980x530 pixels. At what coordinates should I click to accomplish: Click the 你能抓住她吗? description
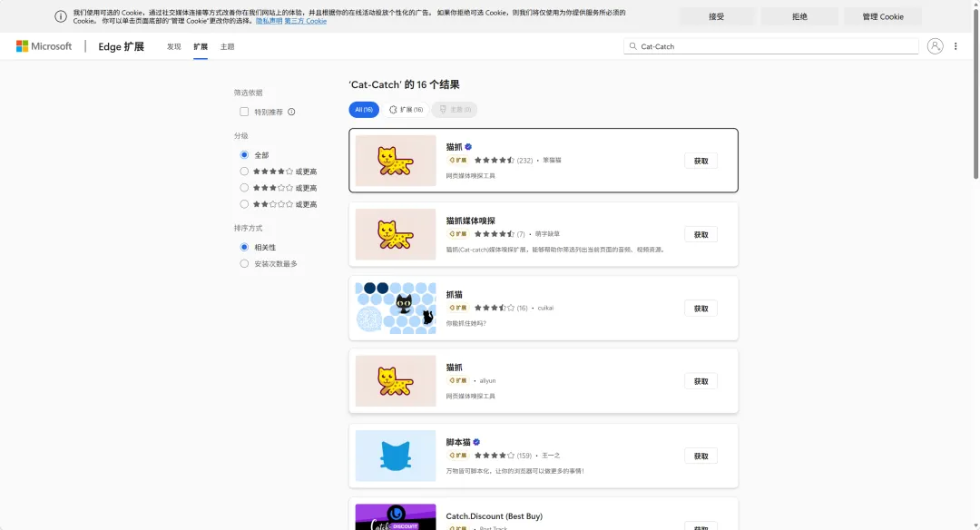465,323
